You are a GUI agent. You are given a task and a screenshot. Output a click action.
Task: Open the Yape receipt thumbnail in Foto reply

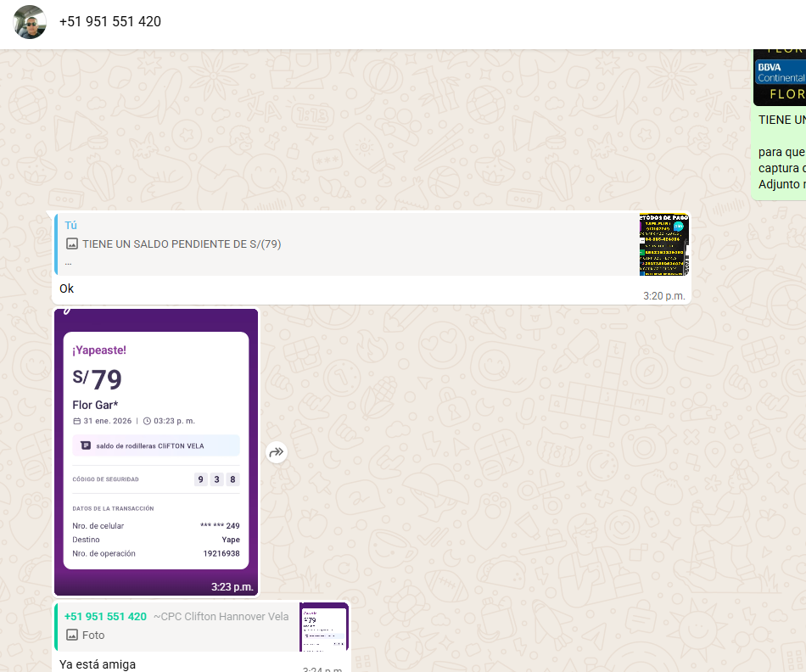(x=323, y=627)
